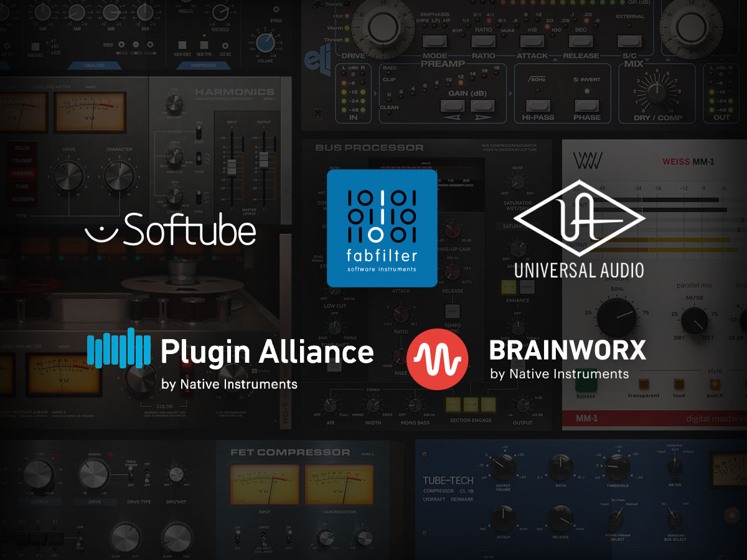Toggle the PHASE invert button
The image size is (747, 560).
tap(587, 105)
